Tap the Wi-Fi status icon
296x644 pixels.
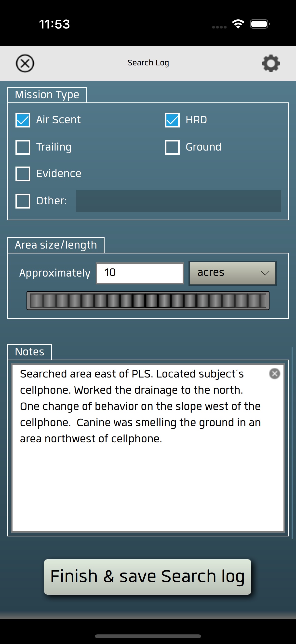click(238, 24)
